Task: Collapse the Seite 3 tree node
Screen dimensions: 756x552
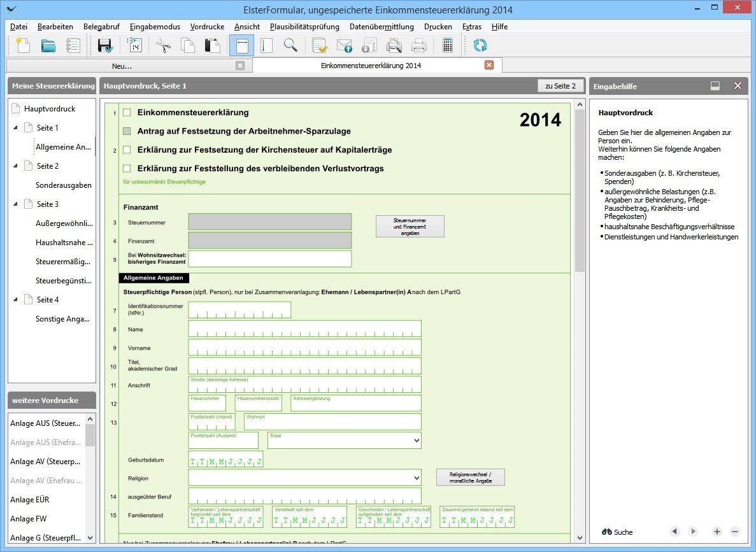Action: pyautogui.click(x=15, y=204)
